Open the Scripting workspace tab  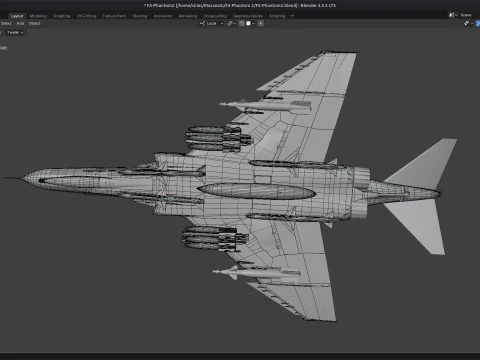pos(277,16)
